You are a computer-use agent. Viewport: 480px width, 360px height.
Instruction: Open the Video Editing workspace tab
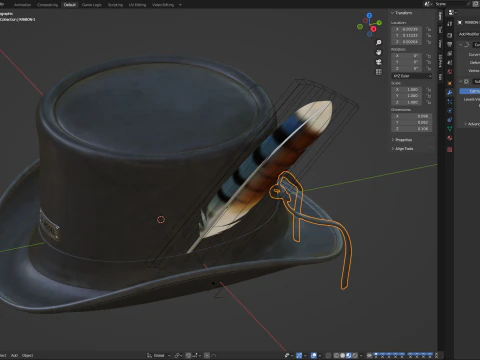pyautogui.click(x=163, y=5)
